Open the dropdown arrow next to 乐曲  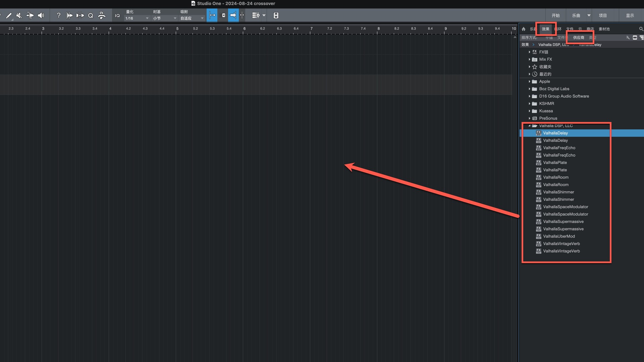click(589, 15)
